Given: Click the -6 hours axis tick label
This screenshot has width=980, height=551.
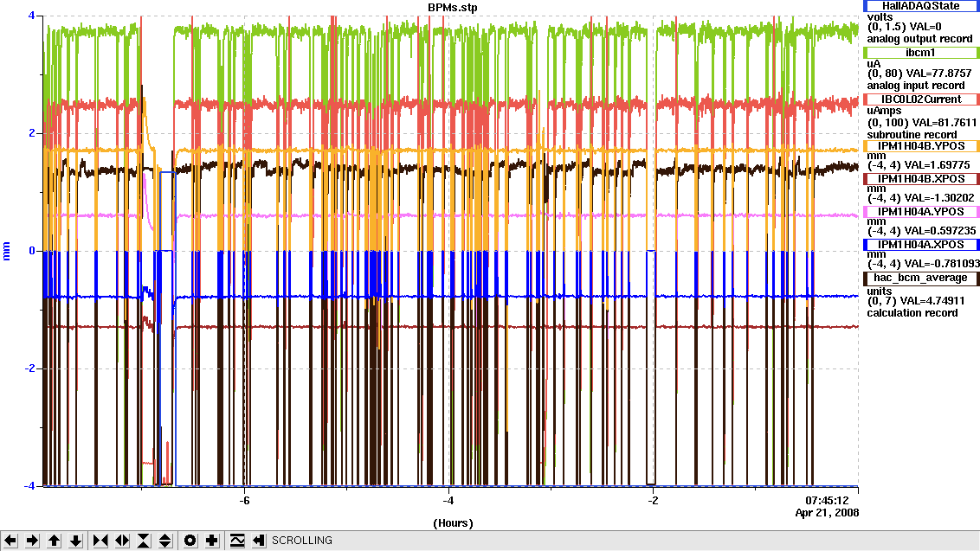Looking at the screenshot, I should point(244,501).
